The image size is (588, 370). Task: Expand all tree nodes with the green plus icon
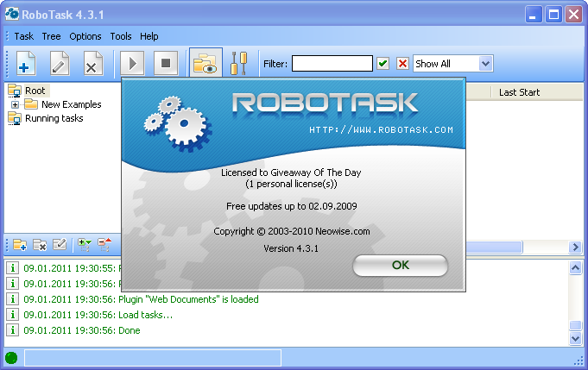[x=85, y=245]
